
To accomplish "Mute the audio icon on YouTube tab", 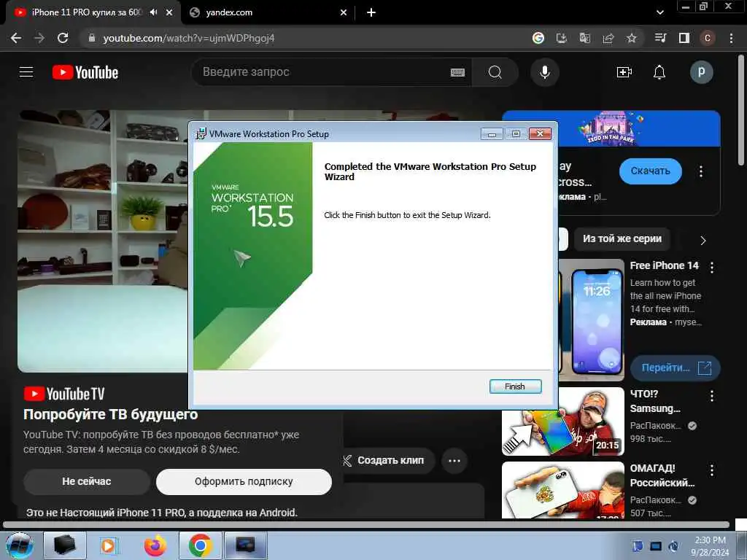I will click(153, 12).
